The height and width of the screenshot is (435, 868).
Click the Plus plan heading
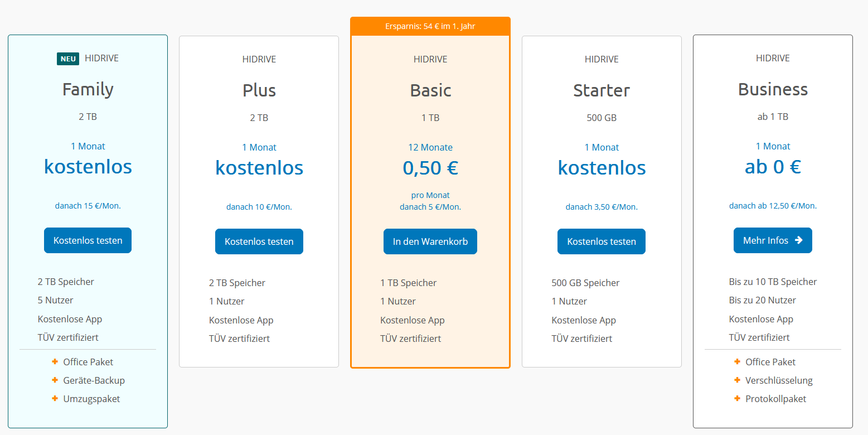tap(259, 90)
